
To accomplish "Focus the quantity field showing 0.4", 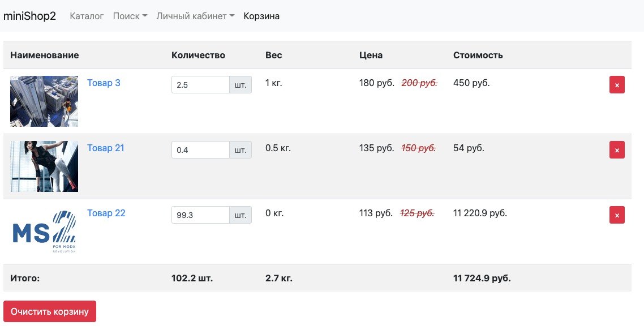I will (200, 150).
